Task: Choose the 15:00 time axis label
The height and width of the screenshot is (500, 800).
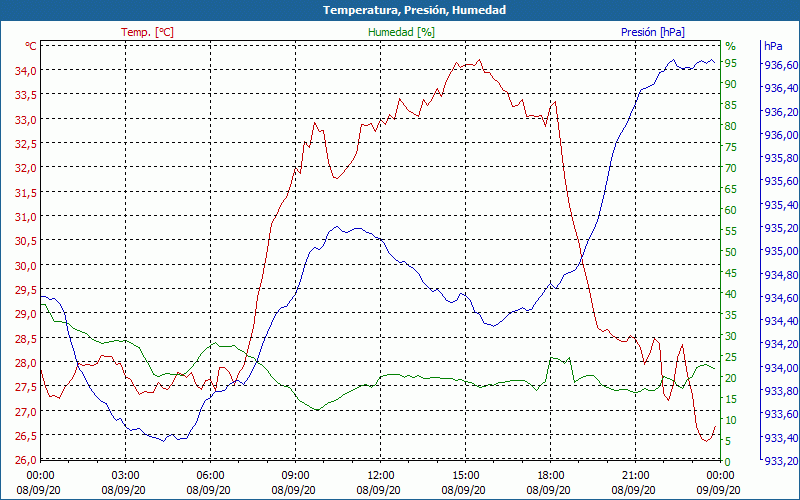Action: pyautogui.click(x=465, y=476)
